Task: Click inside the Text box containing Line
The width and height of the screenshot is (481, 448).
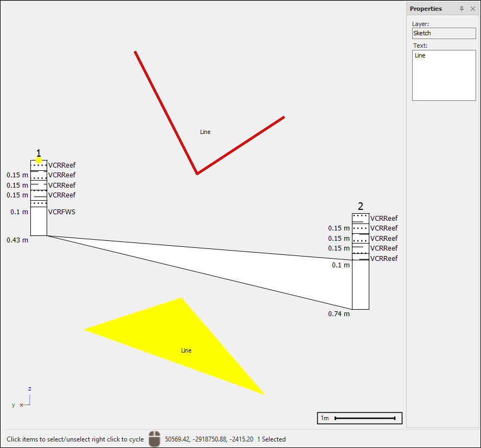Action: (444, 75)
